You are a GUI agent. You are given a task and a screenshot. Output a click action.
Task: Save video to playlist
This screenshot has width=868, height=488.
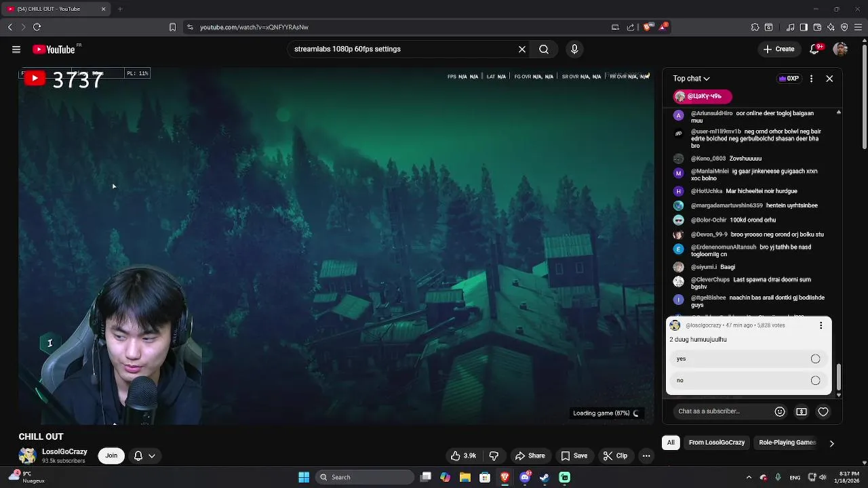click(574, 455)
